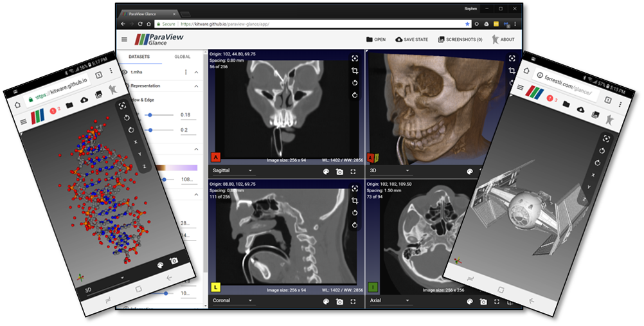Image resolution: width=644 pixels, height=326 pixels.
Task: Toggle crop tool in the Sagittal view
Action: 355,71
